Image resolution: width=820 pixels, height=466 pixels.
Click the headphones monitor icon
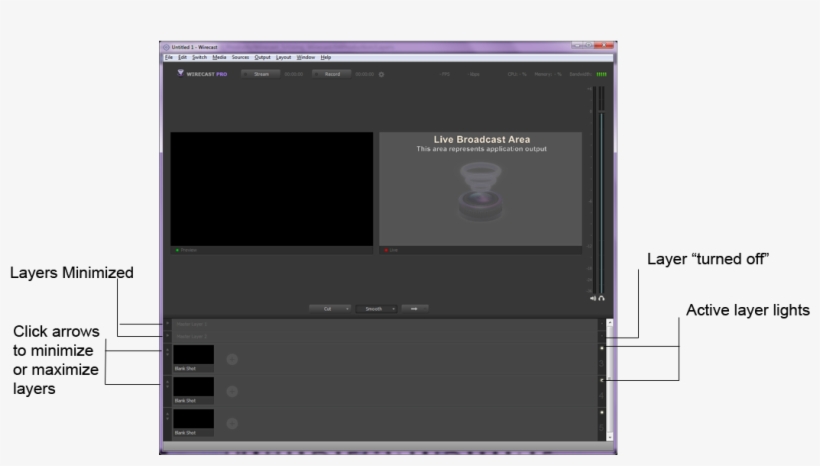[x=602, y=298]
